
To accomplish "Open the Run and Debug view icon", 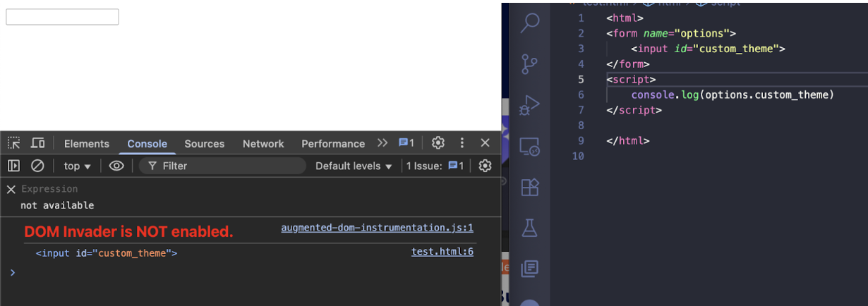I will (529, 106).
